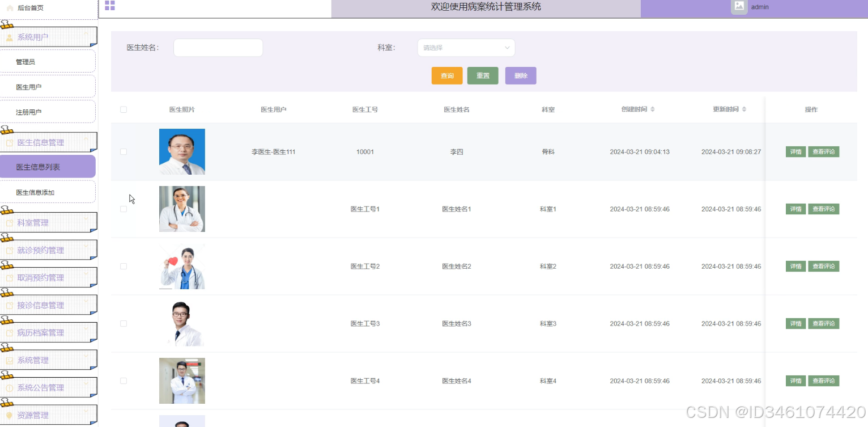Click the 2024-03-21 09:08:27 update time
Image resolution: width=868 pixels, height=427 pixels.
(731, 152)
